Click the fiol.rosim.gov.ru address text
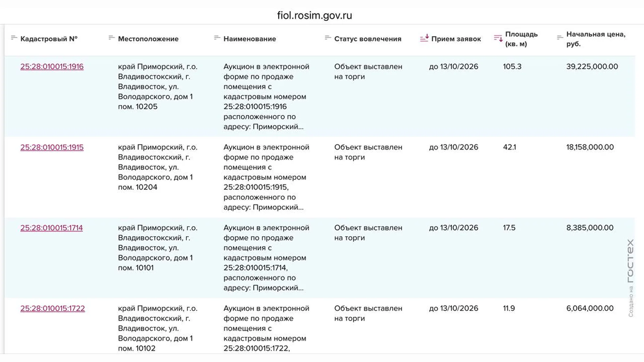The height and width of the screenshot is (362, 644). point(315,15)
